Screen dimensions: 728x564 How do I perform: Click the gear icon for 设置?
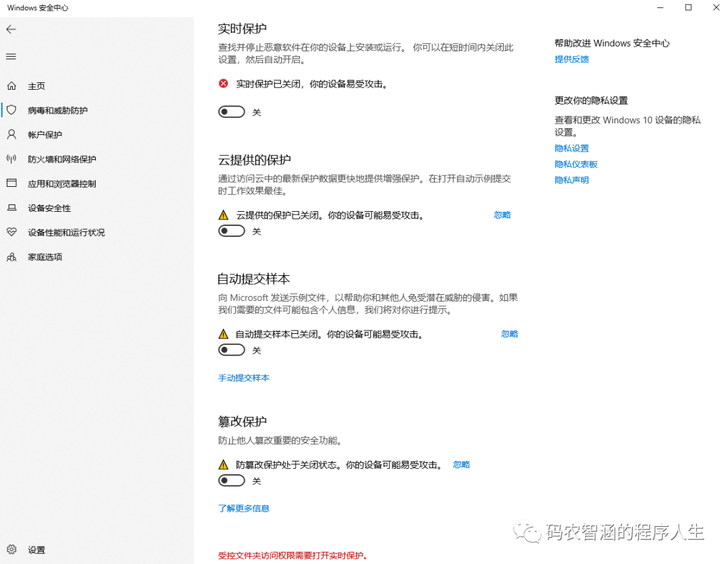tap(11, 550)
